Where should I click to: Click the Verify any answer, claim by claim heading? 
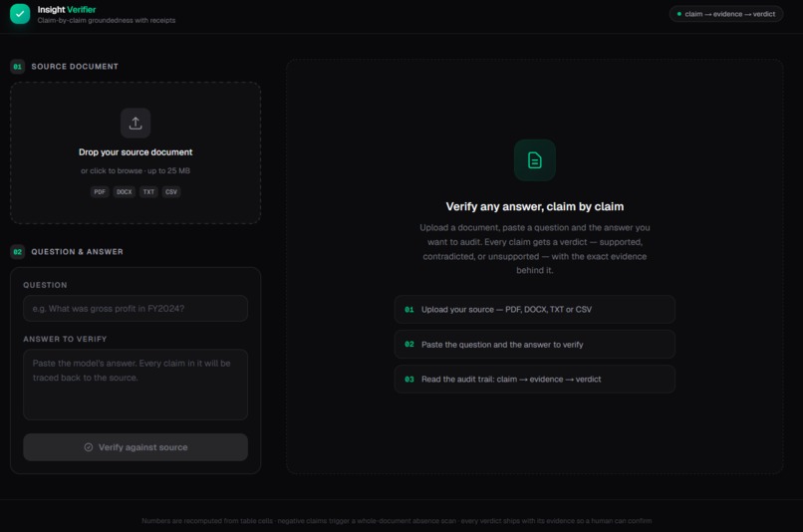point(535,206)
